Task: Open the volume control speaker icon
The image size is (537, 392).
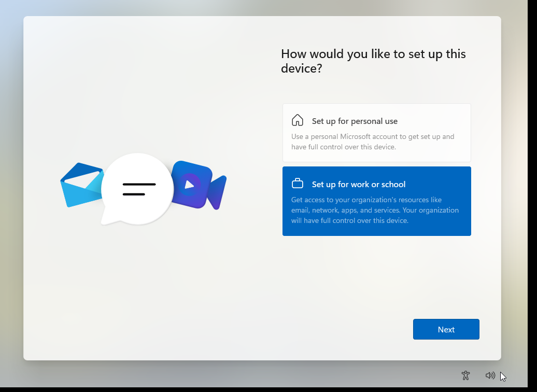Action: pos(490,375)
